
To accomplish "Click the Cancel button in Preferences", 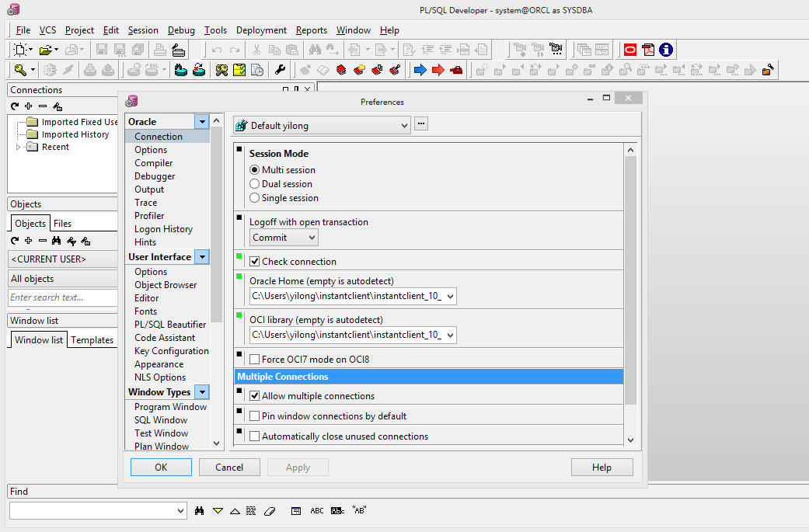I will coord(229,468).
